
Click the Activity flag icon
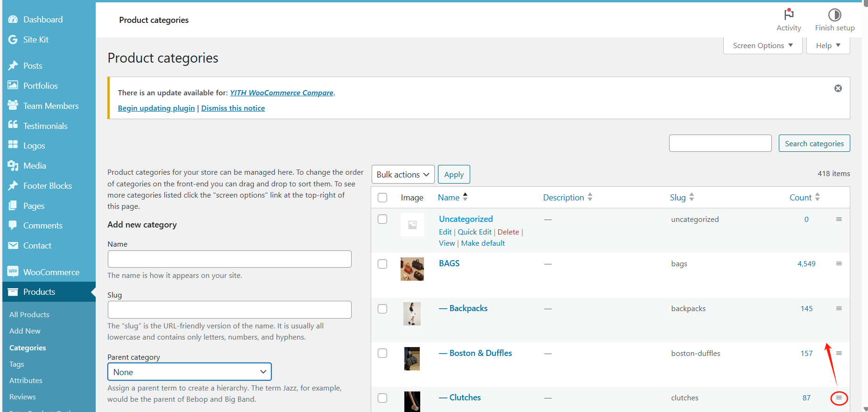(789, 14)
